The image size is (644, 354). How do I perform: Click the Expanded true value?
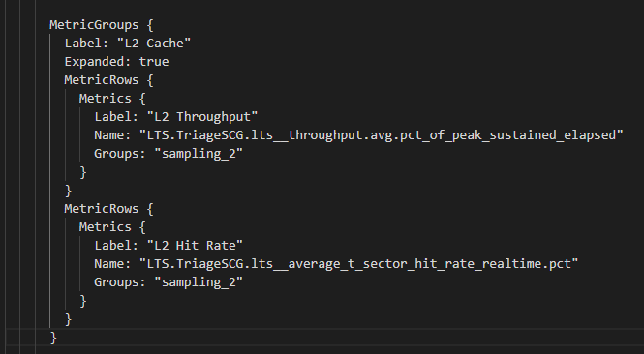154,62
